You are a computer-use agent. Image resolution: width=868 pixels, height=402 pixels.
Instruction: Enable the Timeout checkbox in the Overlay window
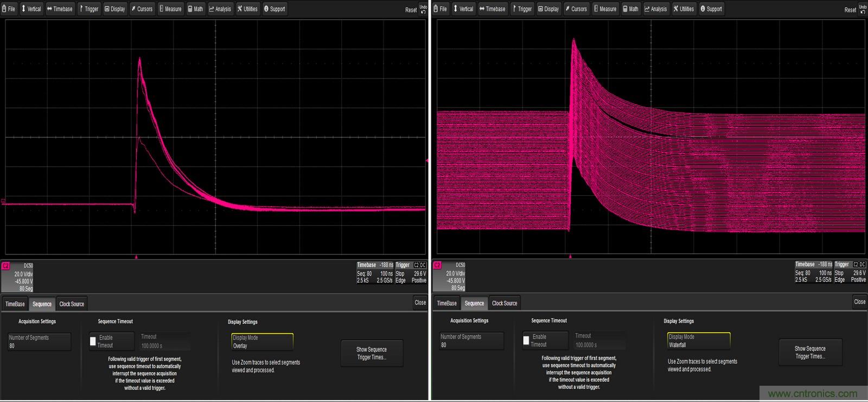[93, 341]
